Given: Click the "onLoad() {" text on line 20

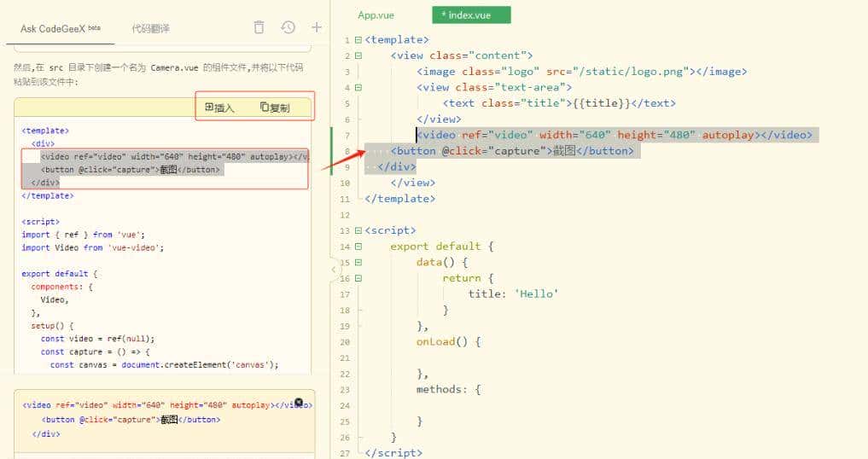Looking at the screenshot, I should pos(449,341).
